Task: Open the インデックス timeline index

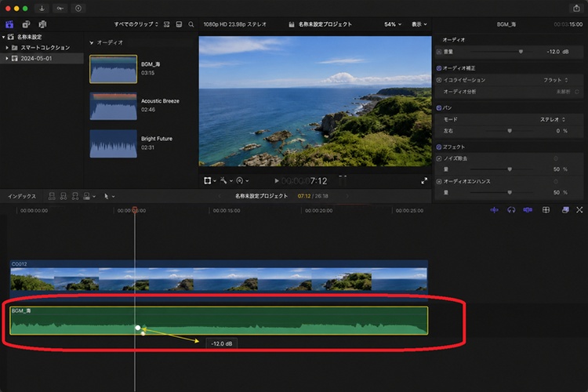Action: (x=22, y=196)
